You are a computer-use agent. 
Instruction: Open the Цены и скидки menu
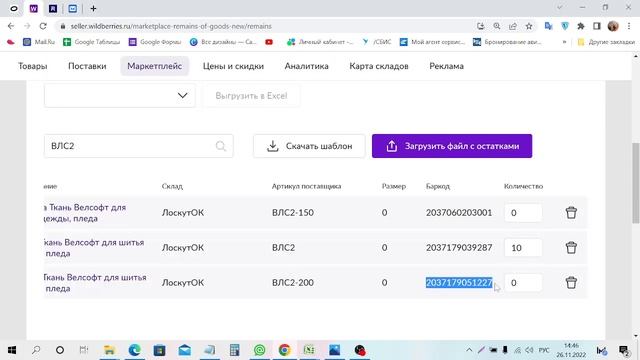click(233, 66)
